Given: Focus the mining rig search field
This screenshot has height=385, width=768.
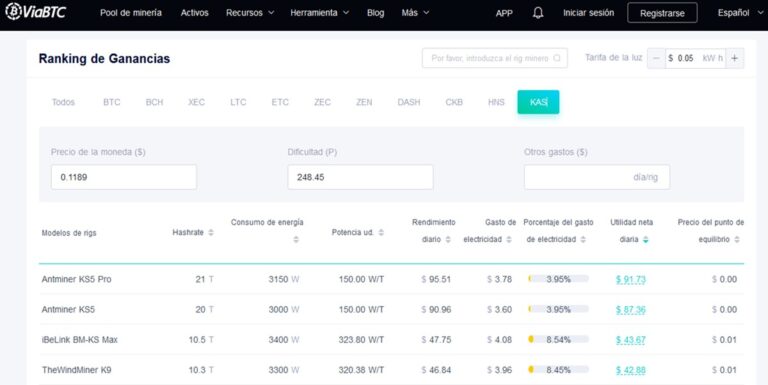Looking at the screenshot, I should [495, 58].
